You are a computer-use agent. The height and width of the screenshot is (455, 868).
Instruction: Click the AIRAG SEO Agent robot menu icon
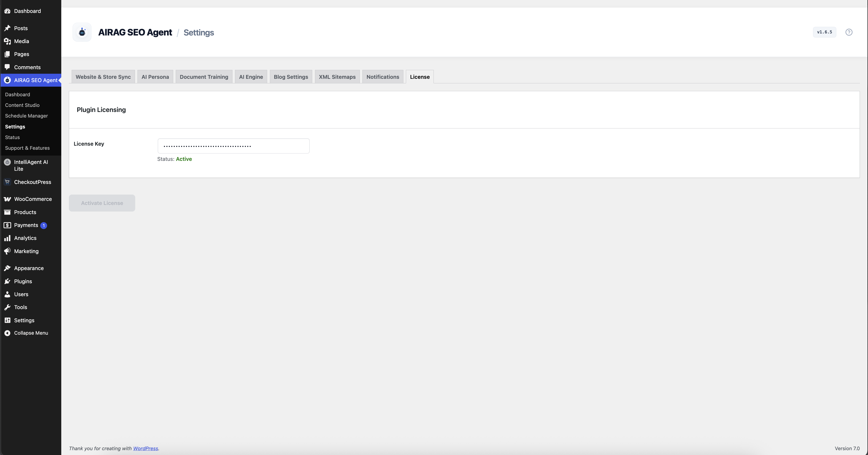pyautogui.click(x=7, y=80)
